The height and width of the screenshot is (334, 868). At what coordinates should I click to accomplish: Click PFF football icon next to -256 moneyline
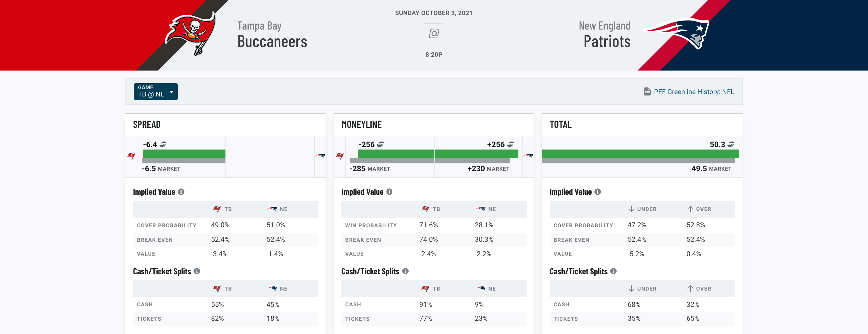(381, 144)
